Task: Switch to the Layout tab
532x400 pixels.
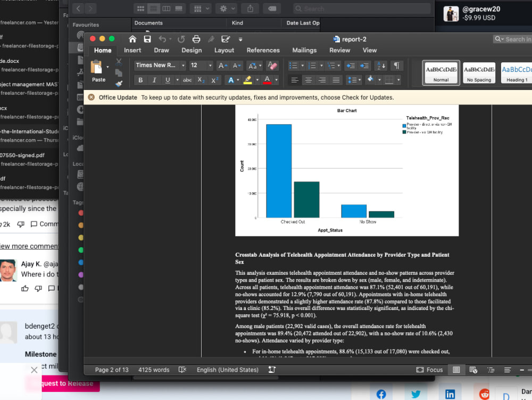Action: coord(224,50)
